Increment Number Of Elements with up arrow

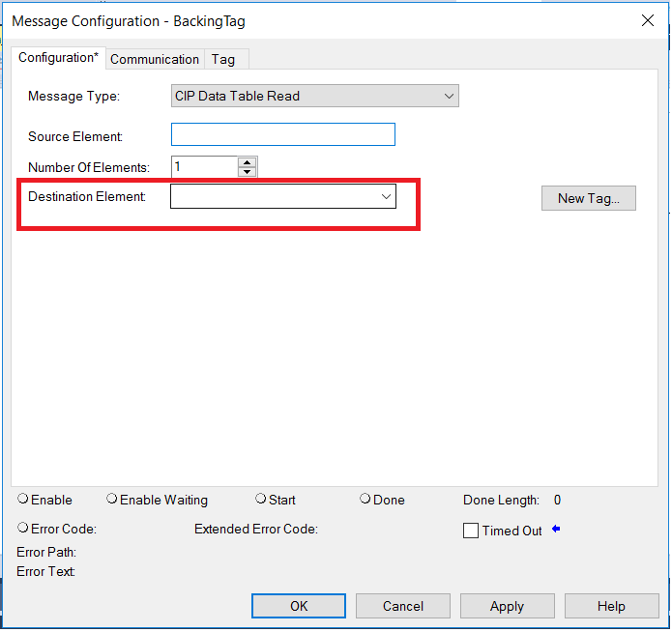click(x=247, y=162)
